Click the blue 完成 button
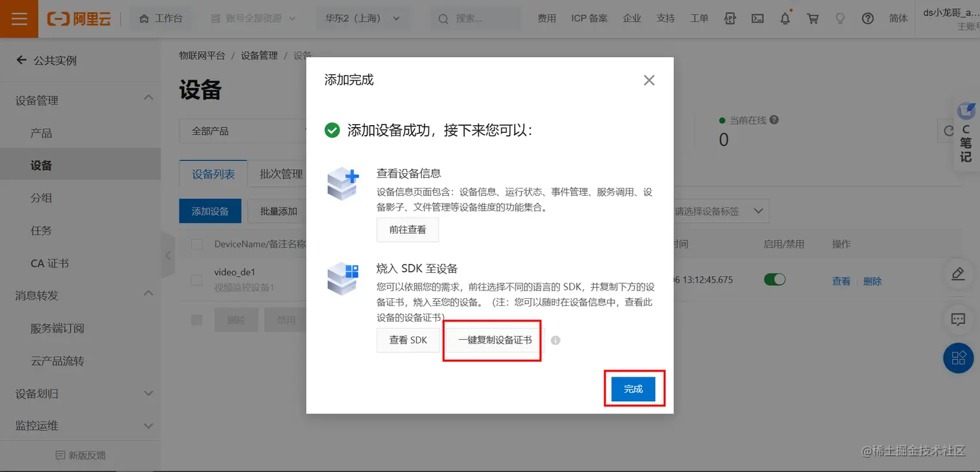This screenshot has height=472, width=980. pos(633,389)
